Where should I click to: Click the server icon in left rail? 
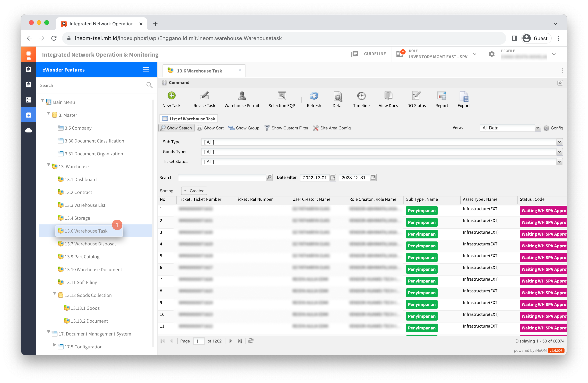click(29, 100)
